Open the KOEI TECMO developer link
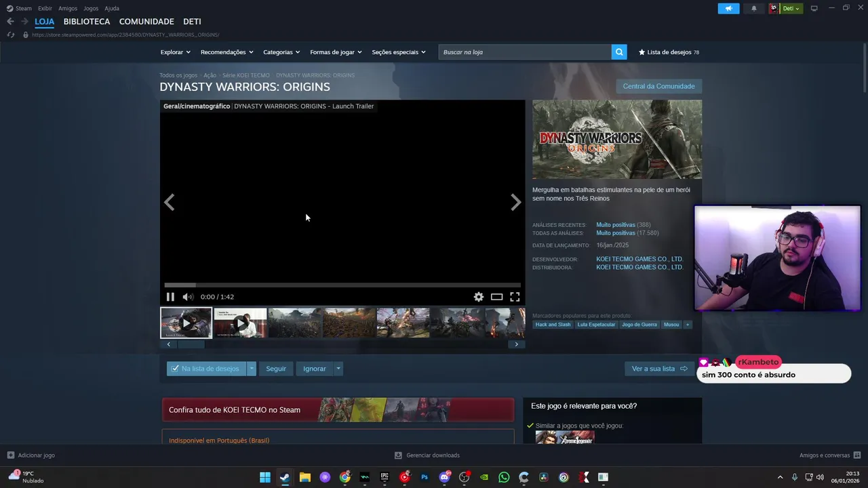 pyautogui.click(x=639, y=259)
